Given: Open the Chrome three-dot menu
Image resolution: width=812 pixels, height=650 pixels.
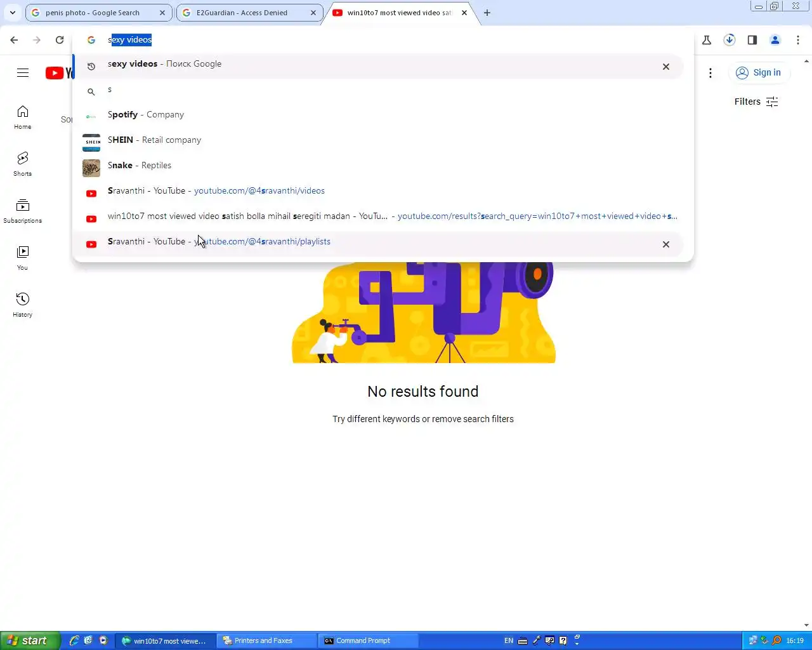Looking at the screenshot, I should (798, 40).
